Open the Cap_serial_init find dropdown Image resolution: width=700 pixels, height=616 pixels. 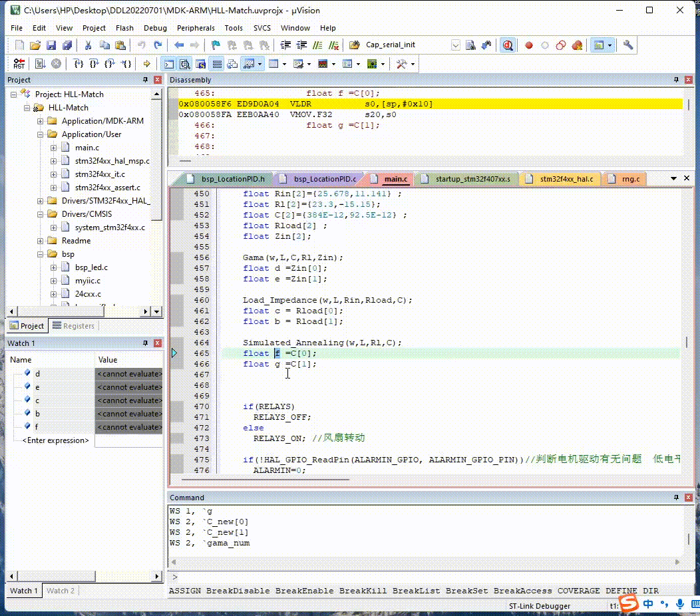pos(456,45)
